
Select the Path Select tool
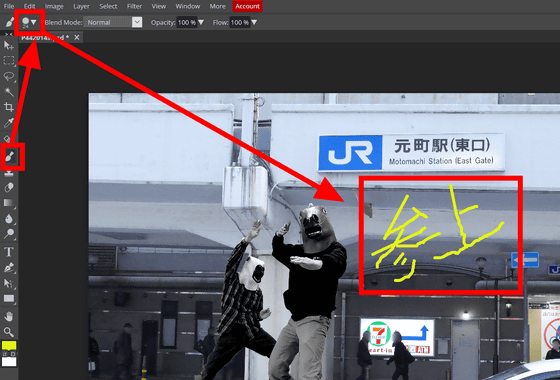pyautogui.click(x=9, y=283)
